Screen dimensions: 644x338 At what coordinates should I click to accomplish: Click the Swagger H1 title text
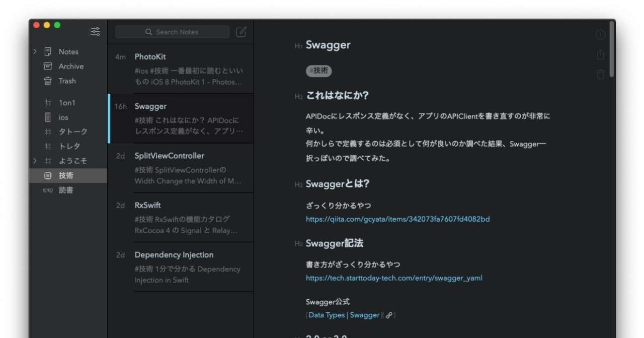click(328, 45)
